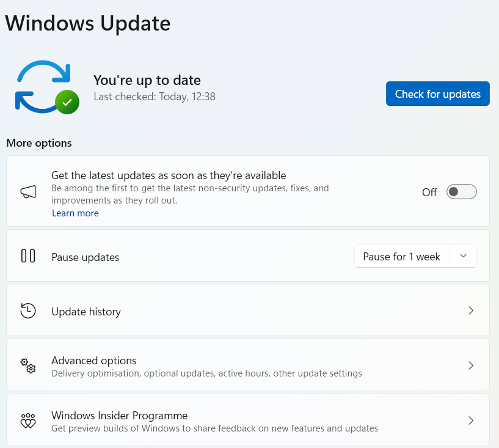Viewport: 499px width, 448px height.
Task: Expand the Windows Insider Programme chevron
Action: tap(471, 420)
